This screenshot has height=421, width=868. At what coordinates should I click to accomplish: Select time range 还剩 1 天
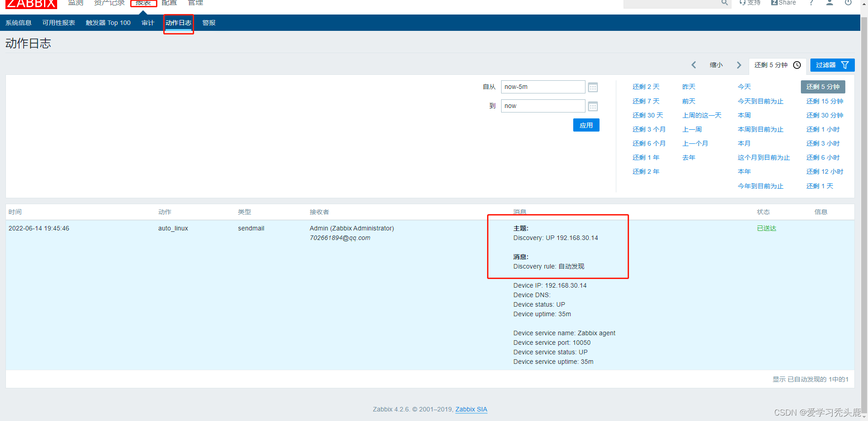point(820,186)
